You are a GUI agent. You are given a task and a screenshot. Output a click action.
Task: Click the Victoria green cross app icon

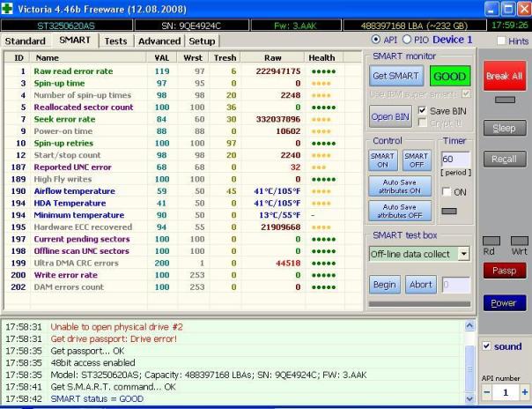tap(10, 10)
